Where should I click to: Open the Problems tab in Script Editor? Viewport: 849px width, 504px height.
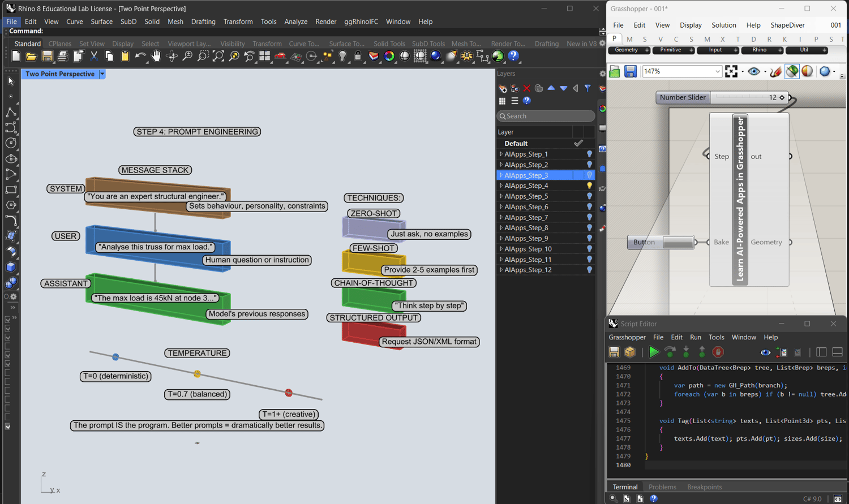[662, 487]
